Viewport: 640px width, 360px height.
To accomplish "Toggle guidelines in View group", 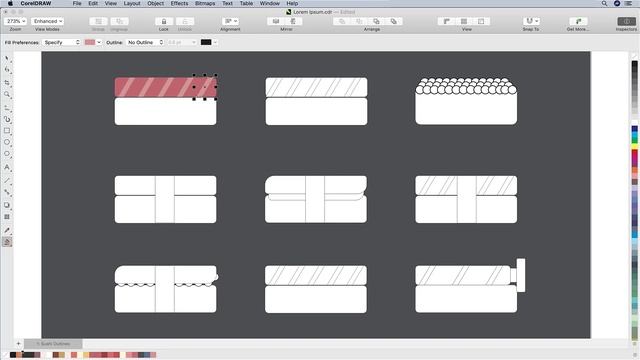I will (481, 21).
